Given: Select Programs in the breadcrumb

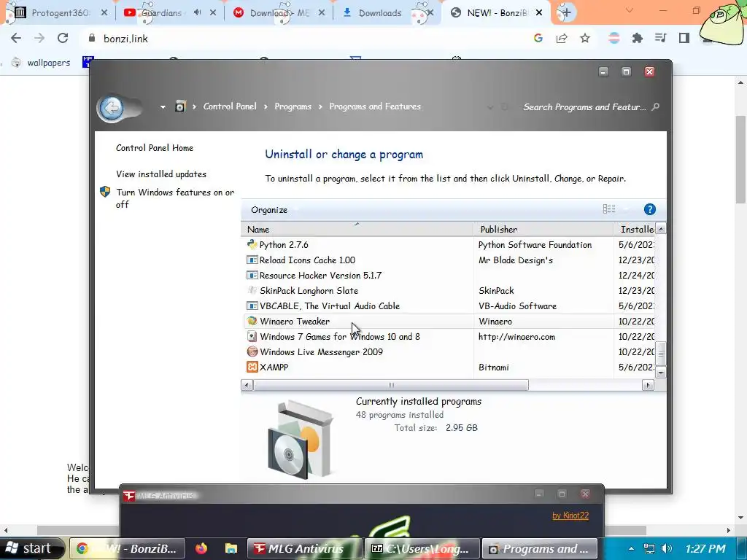Looking at the screenshot, I should pos(293,106).
